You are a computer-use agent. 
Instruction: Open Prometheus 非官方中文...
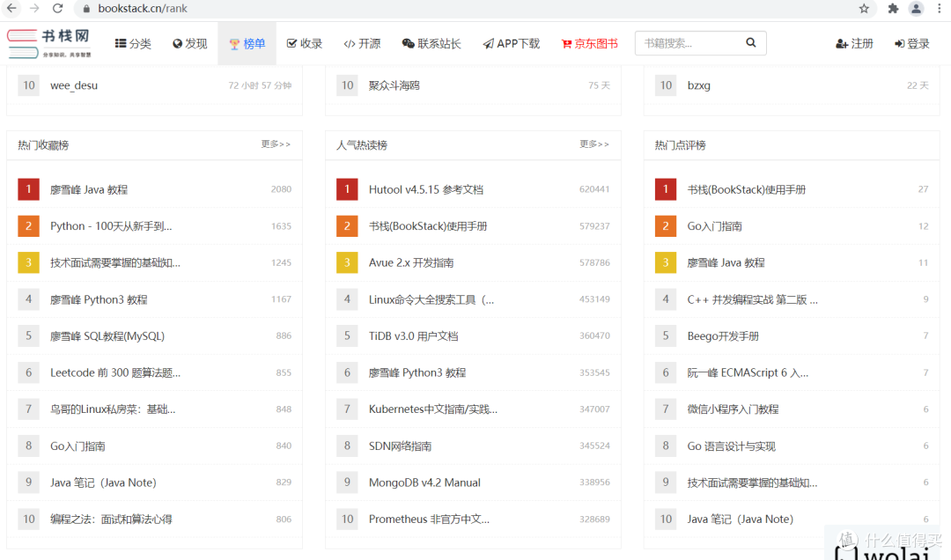pyautogui.click(x=429, y=519)
